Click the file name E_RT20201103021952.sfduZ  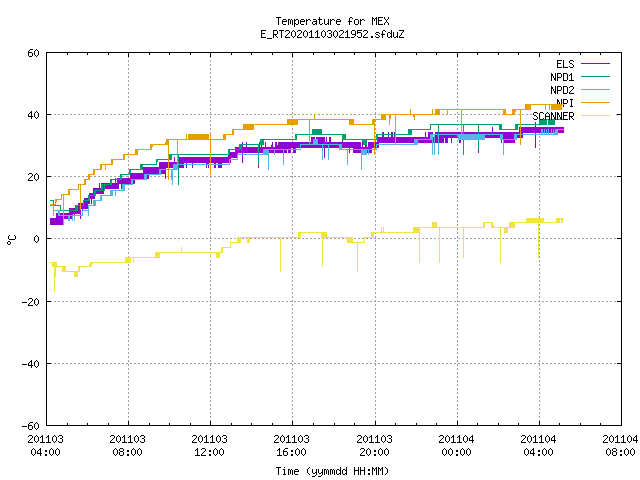tap(332, 34)
